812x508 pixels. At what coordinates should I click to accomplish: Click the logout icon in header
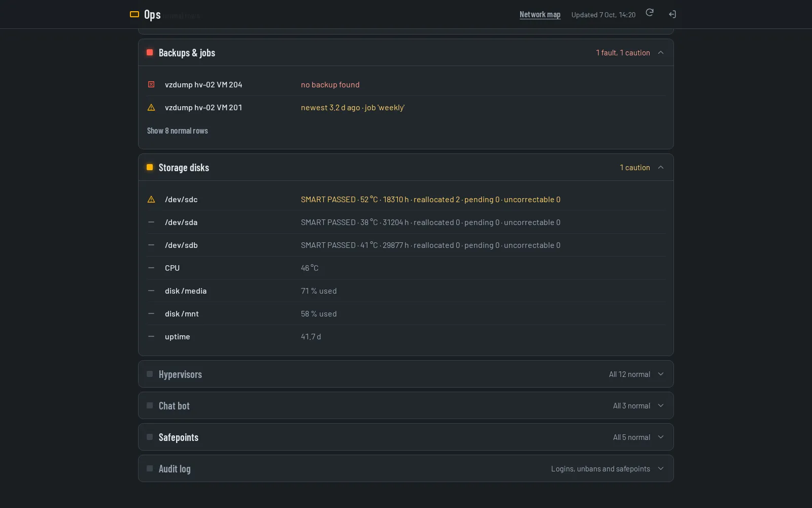672,14
